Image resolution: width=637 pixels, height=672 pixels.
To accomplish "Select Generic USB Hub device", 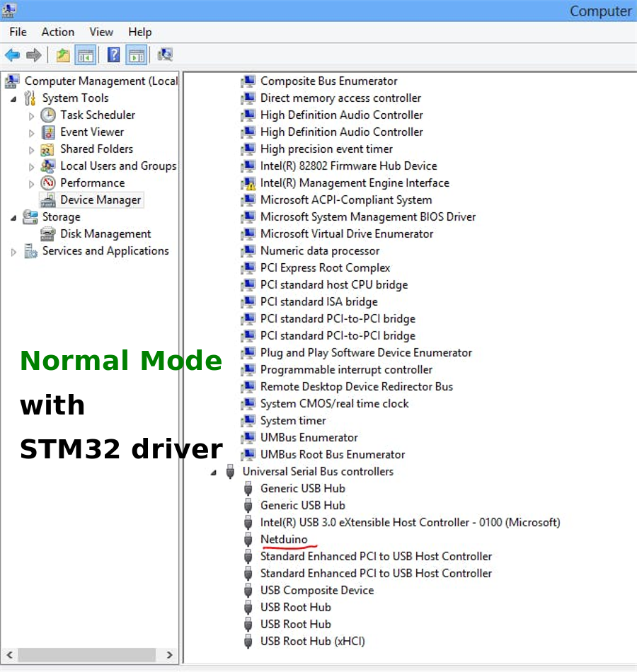I will [302, 488].
